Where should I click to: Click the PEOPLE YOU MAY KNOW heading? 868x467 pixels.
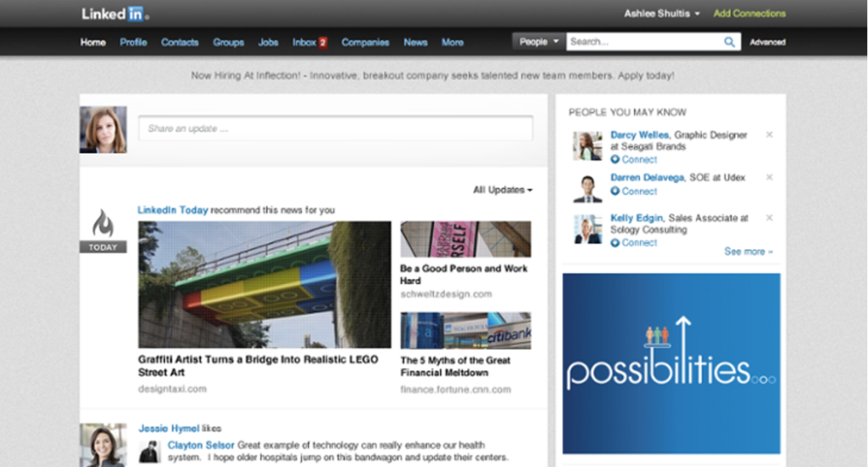pos(627,113)
